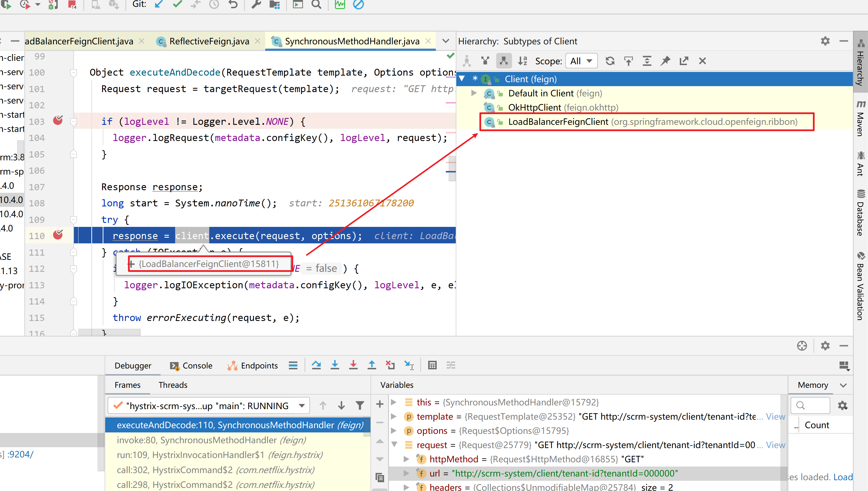Click the Pin Tab icon in Hierarchy
The width and height of the screenshot is (868, 491).
pos(665,61)
